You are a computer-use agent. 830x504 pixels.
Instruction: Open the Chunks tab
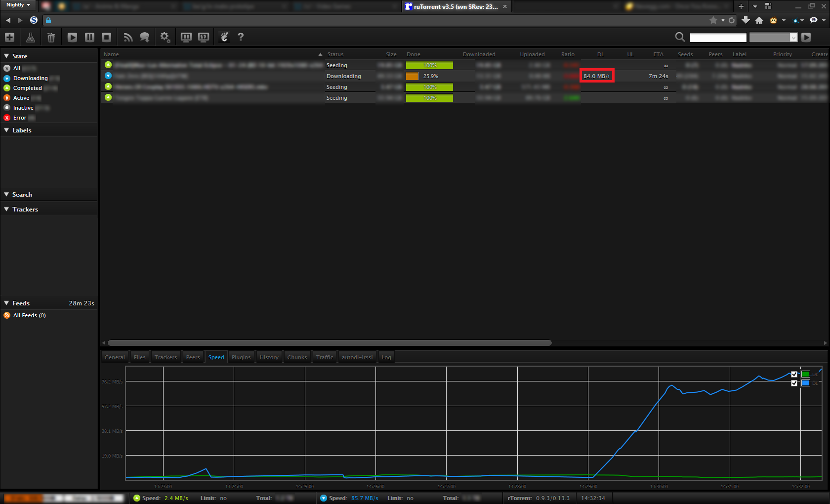tap(297, 357)
